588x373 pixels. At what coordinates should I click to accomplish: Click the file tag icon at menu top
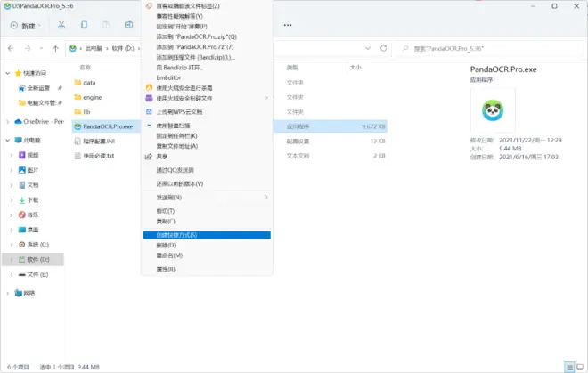tap(149, 6)
